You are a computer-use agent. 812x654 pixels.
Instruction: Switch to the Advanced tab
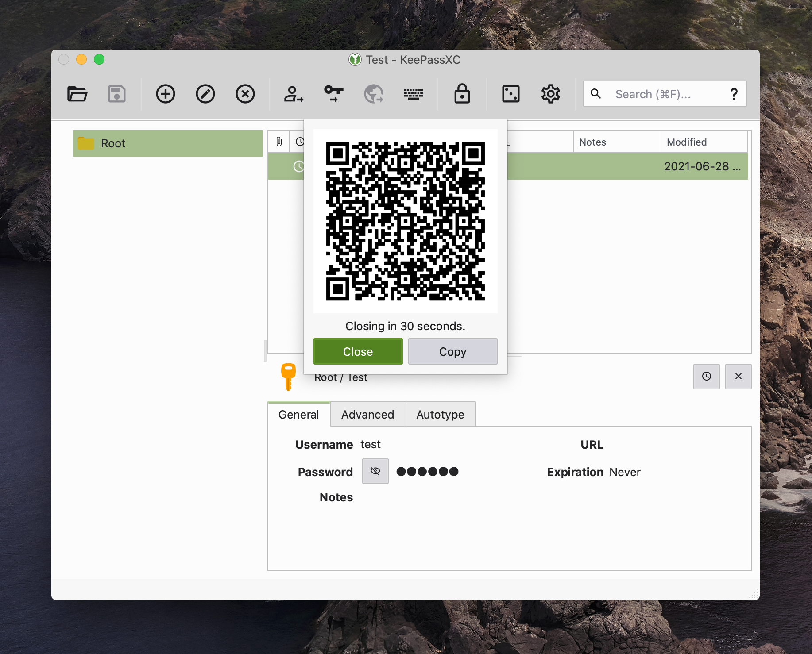(367, 414)
